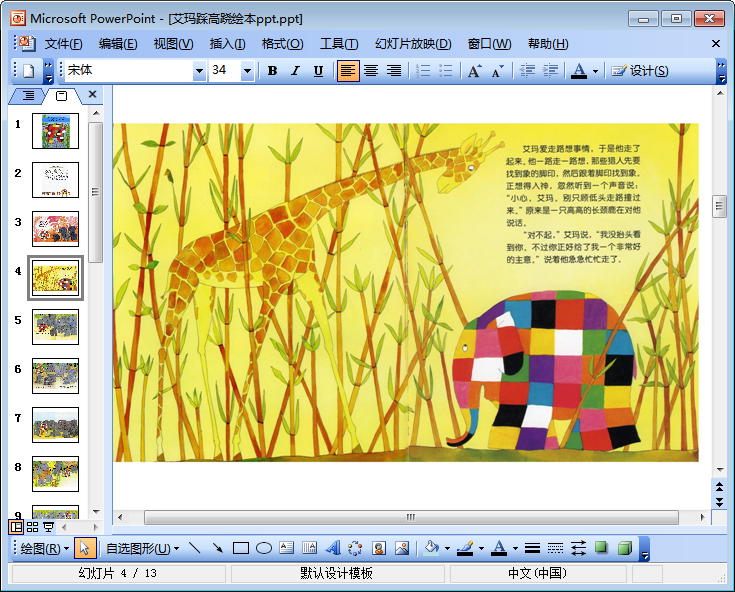This screenshot has height=592, width=735.
Task: Insert a horizontal text box
Action: tap(286, 548)
